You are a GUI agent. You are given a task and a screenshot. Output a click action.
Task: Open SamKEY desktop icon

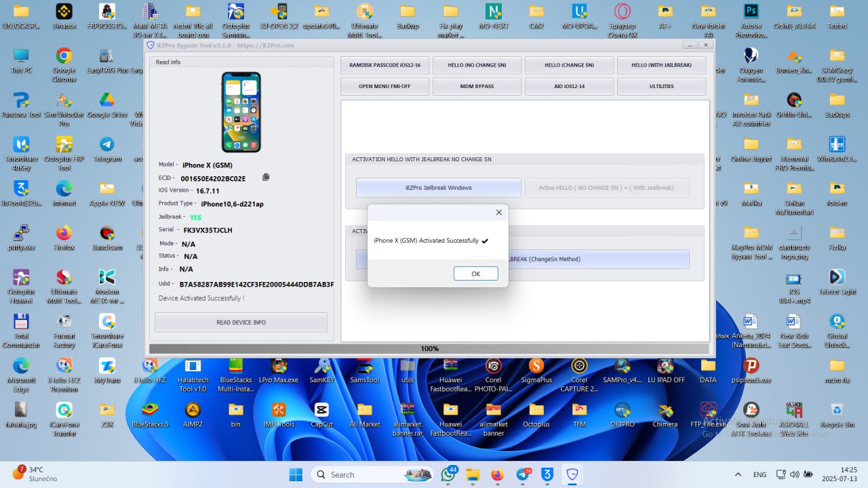(321, 370)
